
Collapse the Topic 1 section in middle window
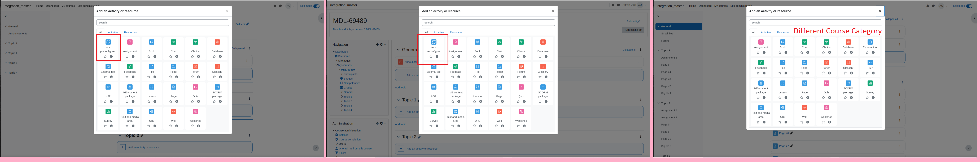(398, 100)
